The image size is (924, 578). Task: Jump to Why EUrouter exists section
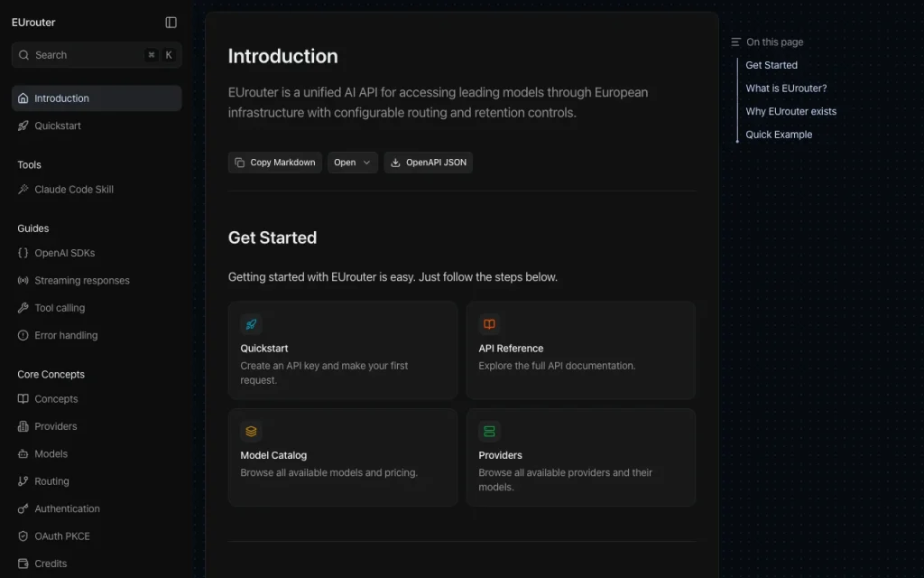(790, 111)
